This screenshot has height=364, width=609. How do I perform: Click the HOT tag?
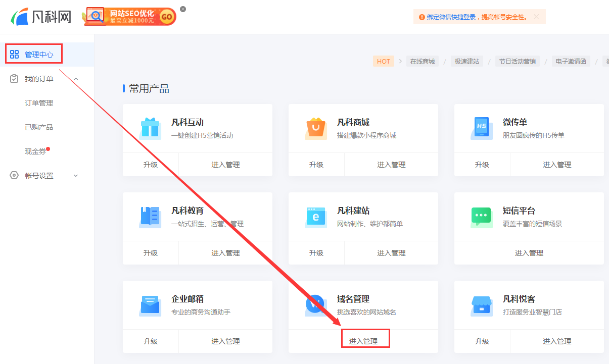pos(384,62)
